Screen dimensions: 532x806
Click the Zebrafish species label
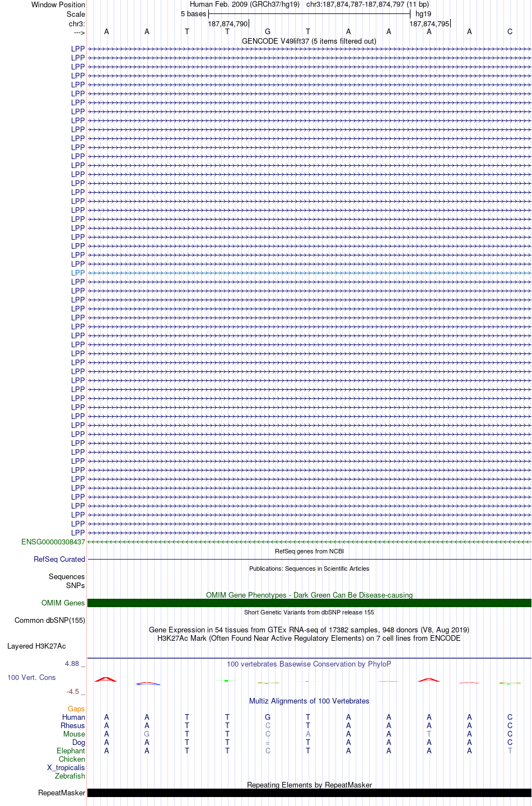pos(70,776)
